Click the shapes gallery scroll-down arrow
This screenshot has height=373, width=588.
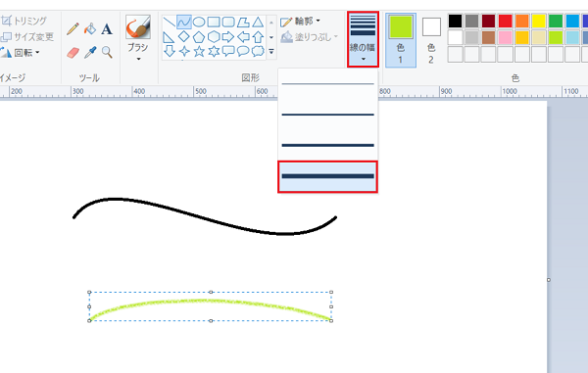[271, 37]
